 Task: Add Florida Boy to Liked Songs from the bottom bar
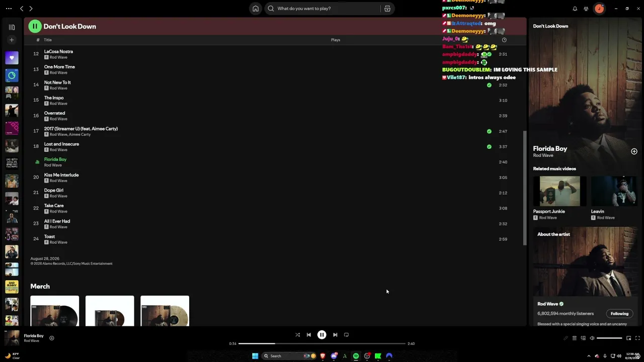pyautogui.click(x=51, y=338)
